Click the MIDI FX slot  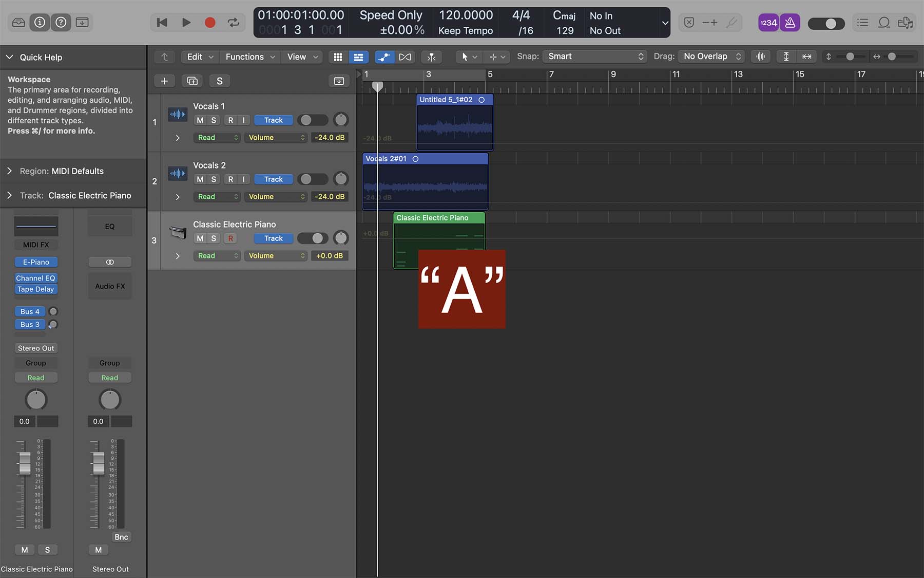[x=36, y=245]
